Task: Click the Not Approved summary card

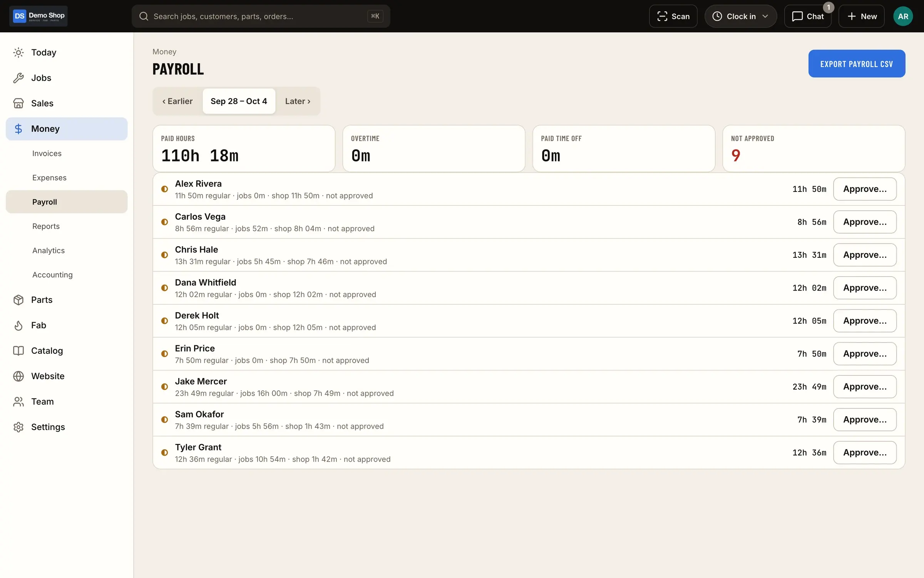Action: [814, 148]
